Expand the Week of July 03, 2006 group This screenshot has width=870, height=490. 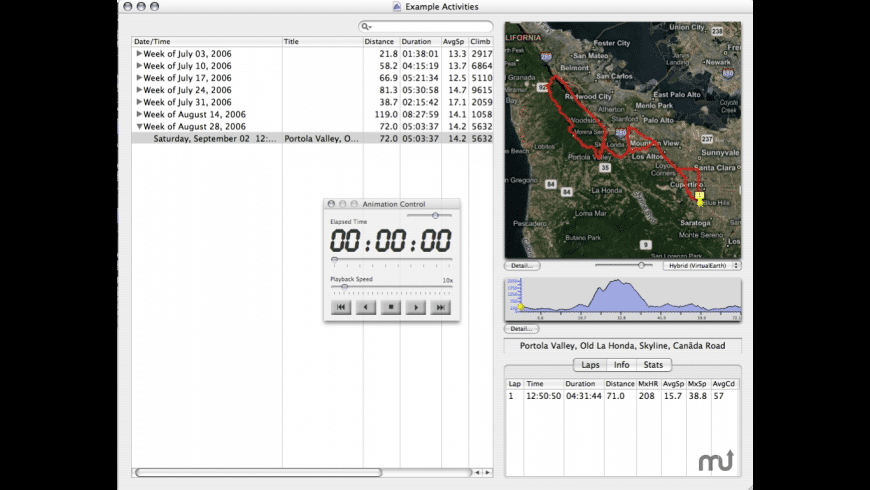click(139, 53)
